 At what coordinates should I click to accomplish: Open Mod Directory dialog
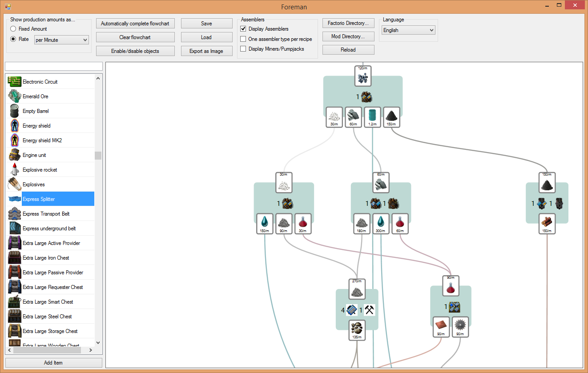point(348,36)
